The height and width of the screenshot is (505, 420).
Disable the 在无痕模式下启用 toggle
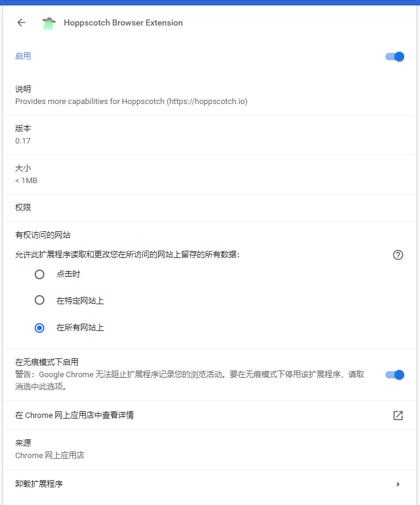click(394, 375)
